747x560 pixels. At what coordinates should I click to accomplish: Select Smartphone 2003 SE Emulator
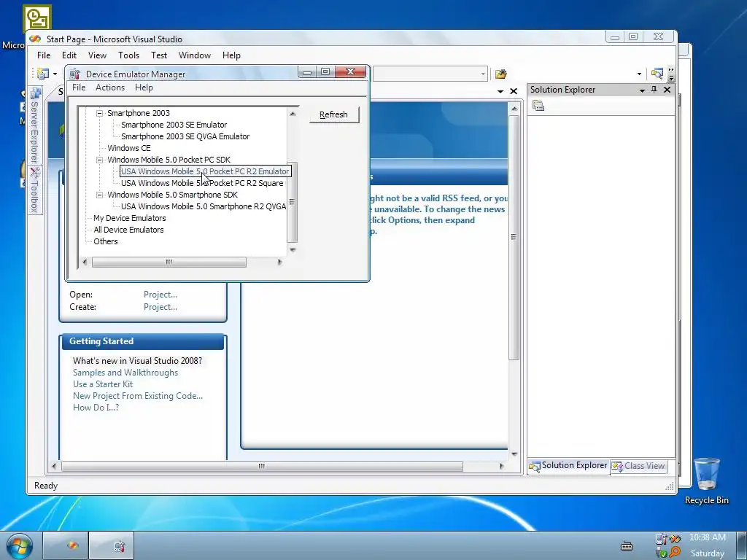pyautogui.click(x=174, y=125)
